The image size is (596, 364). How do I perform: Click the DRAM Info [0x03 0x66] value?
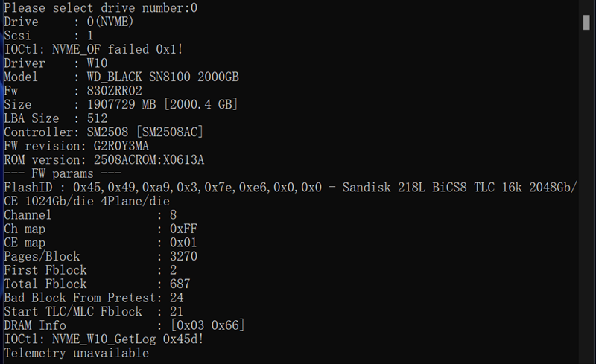click(x=207, y=325)
